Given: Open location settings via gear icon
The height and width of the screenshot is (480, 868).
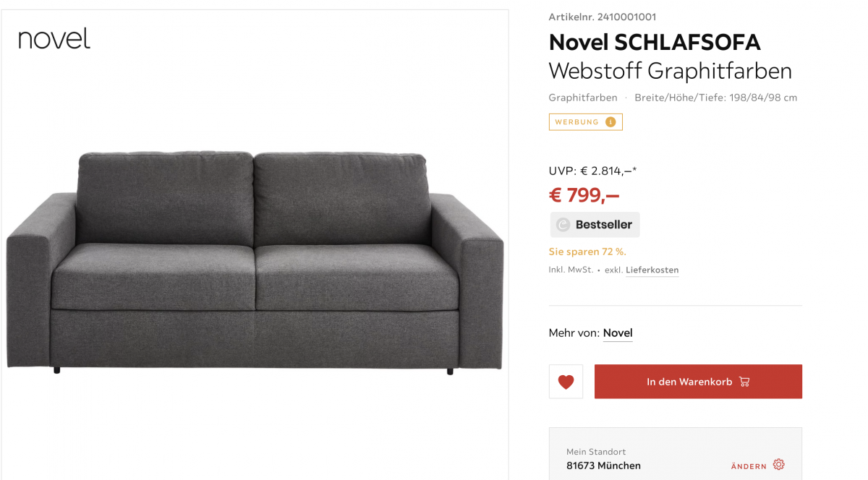Looking at the screenshot, I should (778, 465).
